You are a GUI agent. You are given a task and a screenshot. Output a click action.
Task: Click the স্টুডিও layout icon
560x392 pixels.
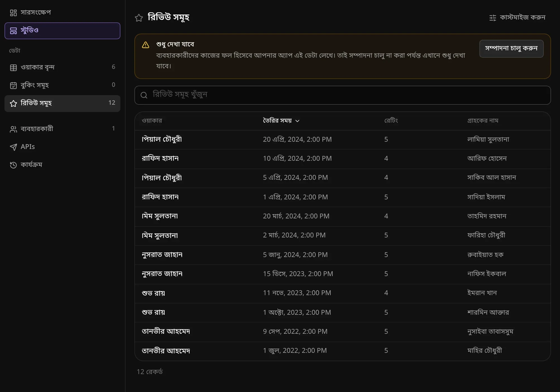(x=13, y=31)
